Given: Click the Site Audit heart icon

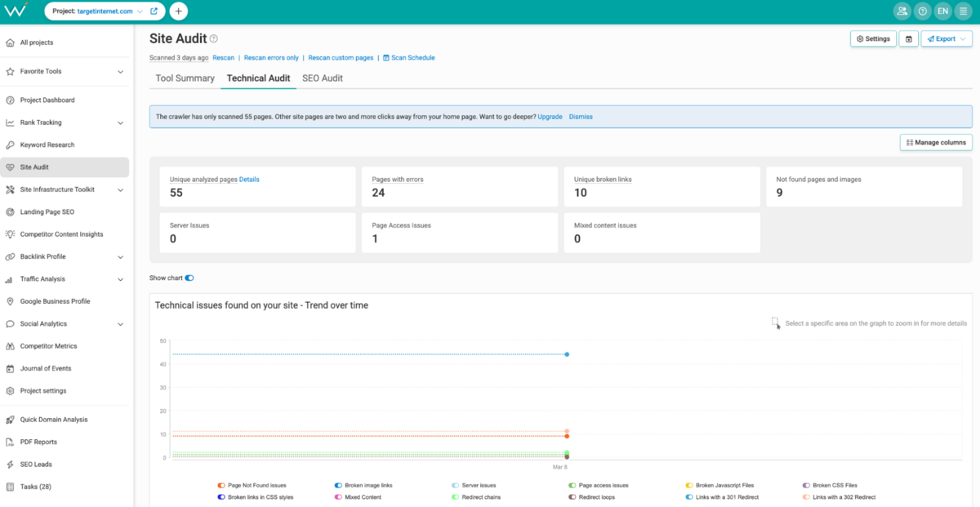Looking at the screenshot, I should (10, 167).
